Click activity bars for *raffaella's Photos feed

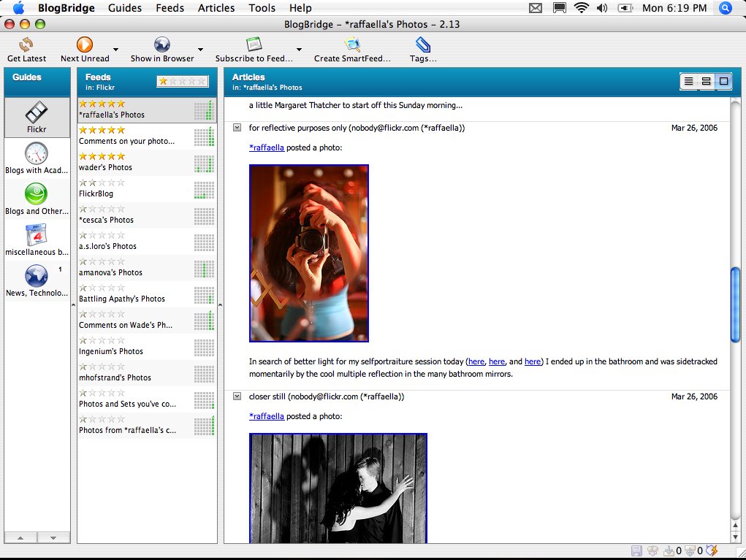click(204, 110)
